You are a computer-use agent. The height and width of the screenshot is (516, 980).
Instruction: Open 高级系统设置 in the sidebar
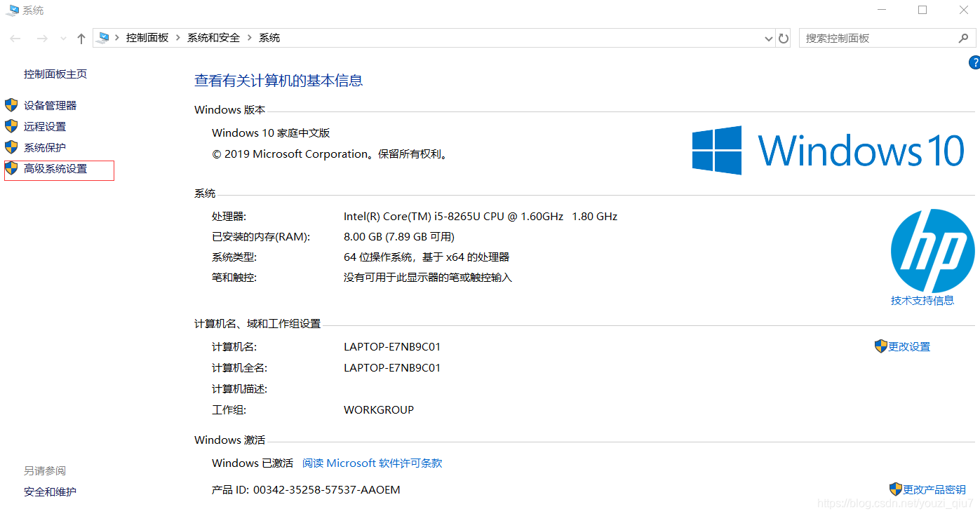click(55, 168)
